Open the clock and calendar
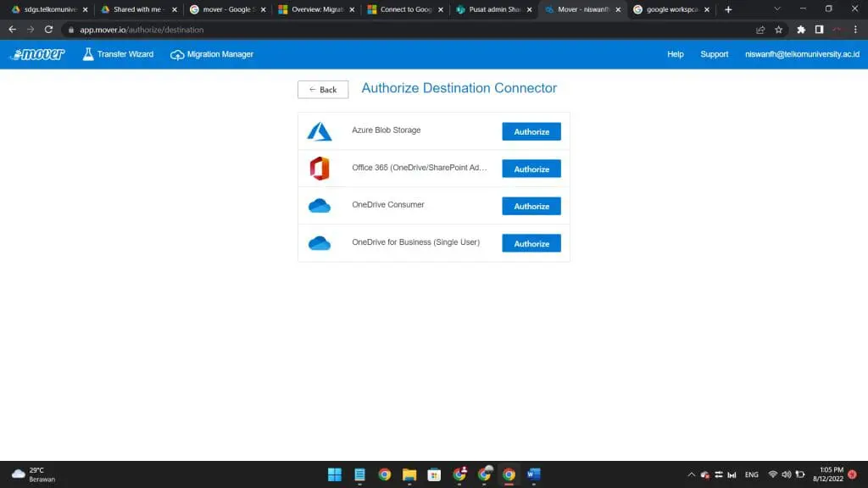This screenshot has width=868, height=488. pyautogui.click(x=828, y=474)
